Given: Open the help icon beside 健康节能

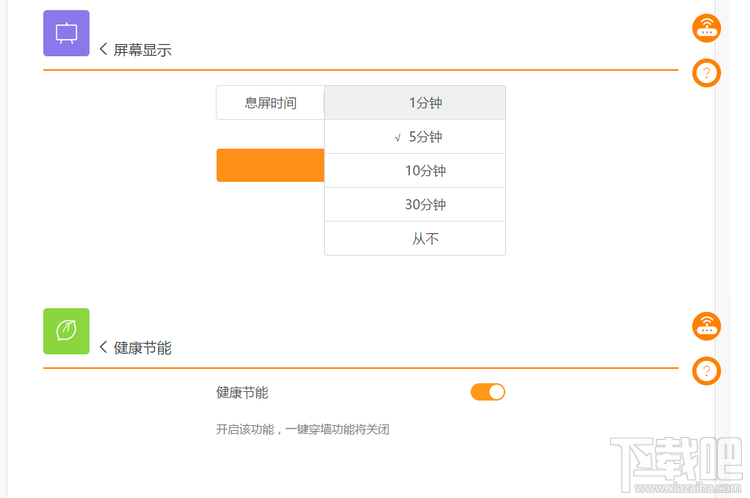Looking at the screenshot, I should coord(706,371).
